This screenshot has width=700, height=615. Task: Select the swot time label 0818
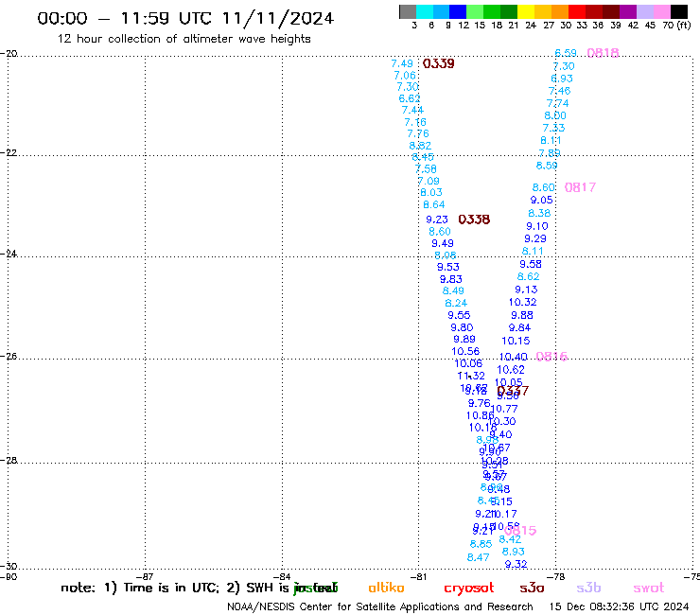coord(603,53)
